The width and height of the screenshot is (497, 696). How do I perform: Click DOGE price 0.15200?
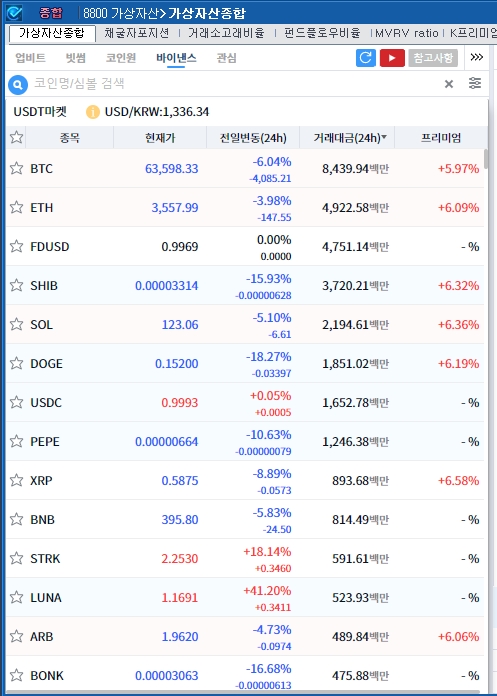pos(177,364)
